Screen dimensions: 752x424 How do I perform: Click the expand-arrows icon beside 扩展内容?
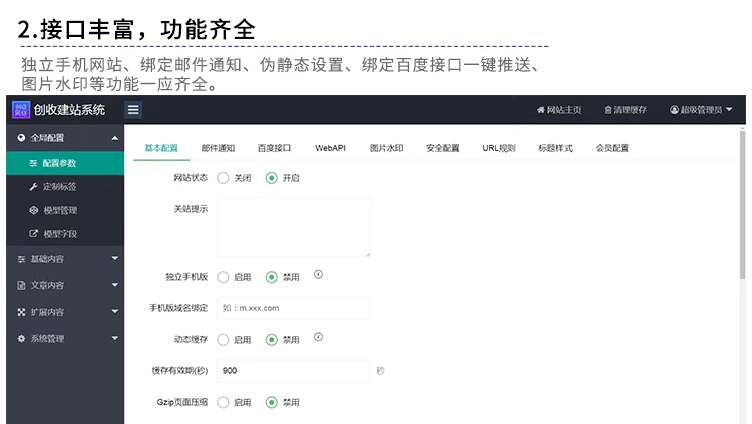point(21,312)
